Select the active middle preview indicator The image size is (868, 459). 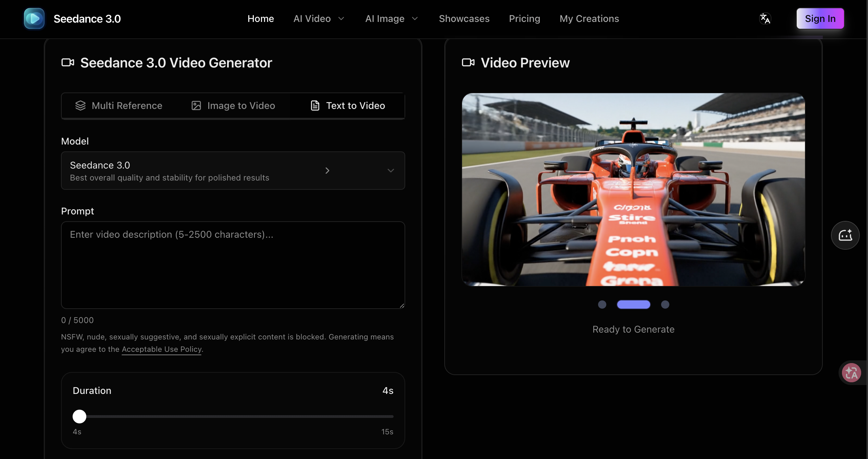(633, 305)
